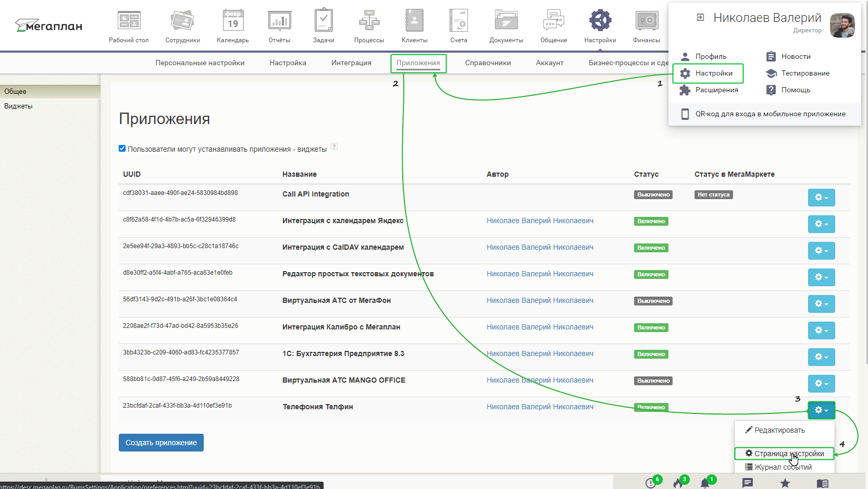Open QR-код для входа в мобильное приложение
The width and height of the screenshot is (868, 489).
coord(764,114)
